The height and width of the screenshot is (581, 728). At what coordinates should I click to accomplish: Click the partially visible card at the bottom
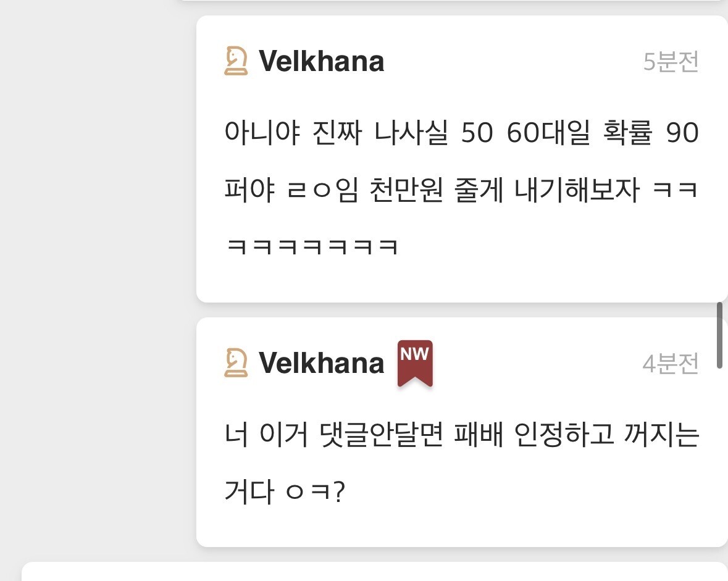pyautogui.click(x=375, y=571)
